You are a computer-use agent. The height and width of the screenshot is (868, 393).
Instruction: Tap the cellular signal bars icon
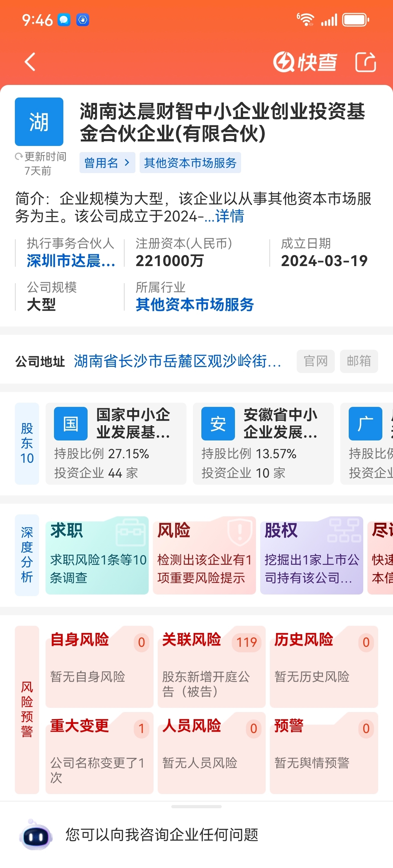tap(329, 20)
